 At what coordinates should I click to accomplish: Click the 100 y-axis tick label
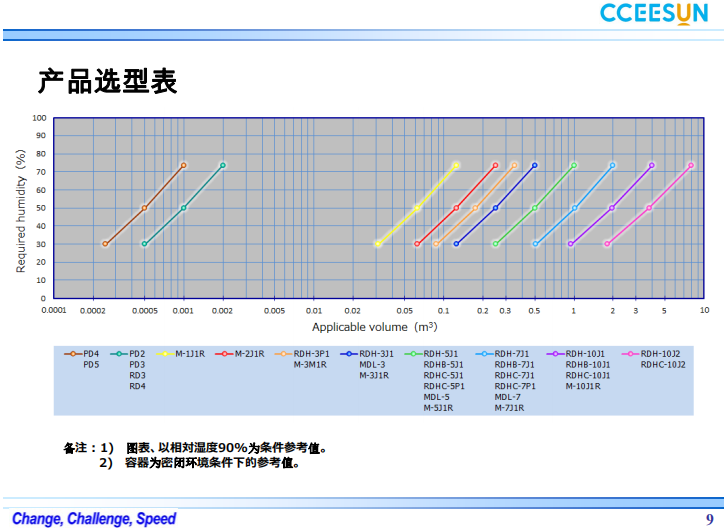tap(39, 118)
